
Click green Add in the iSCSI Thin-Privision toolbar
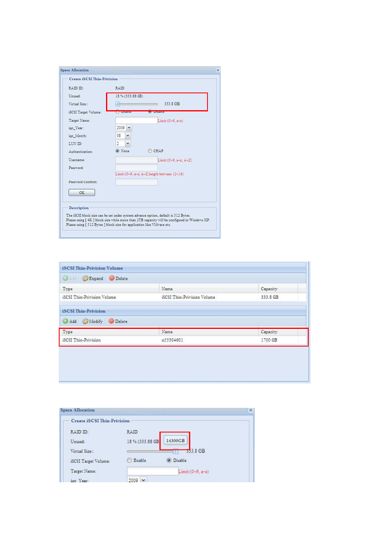pos(70,321)
